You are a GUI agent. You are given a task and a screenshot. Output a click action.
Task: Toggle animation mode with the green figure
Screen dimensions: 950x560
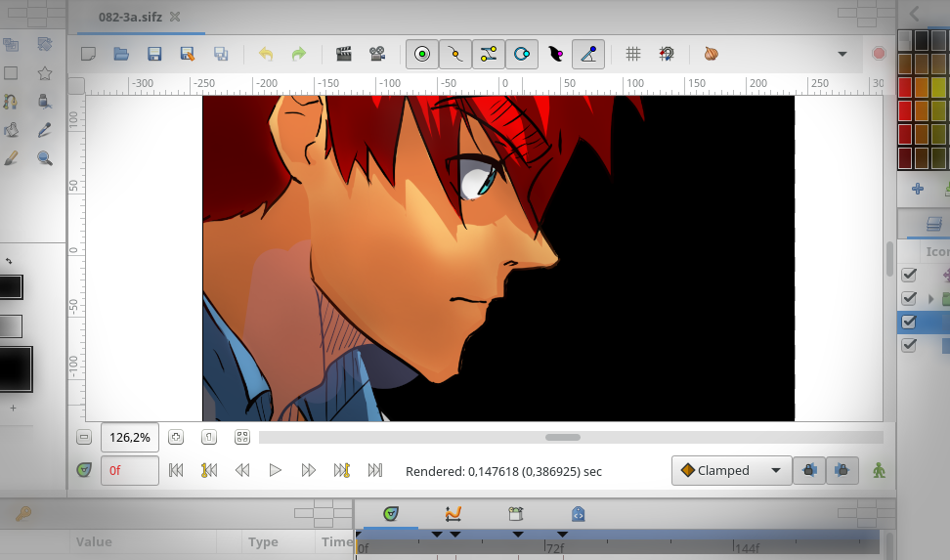879,470
